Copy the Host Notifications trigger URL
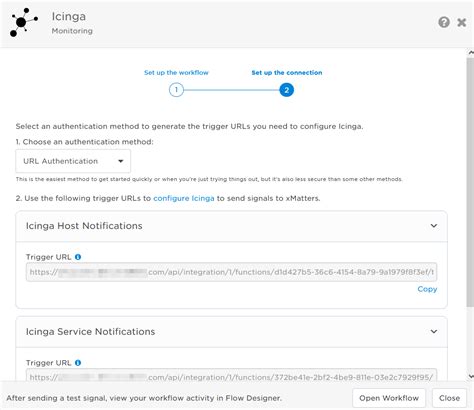The image size is (474, 410). [427, 289]
